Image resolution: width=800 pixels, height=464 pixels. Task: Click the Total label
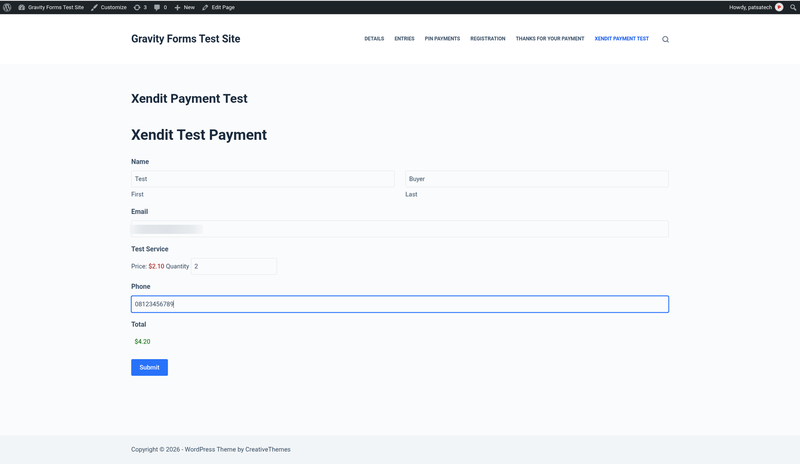pyautogui.click(x=139, y=324)
